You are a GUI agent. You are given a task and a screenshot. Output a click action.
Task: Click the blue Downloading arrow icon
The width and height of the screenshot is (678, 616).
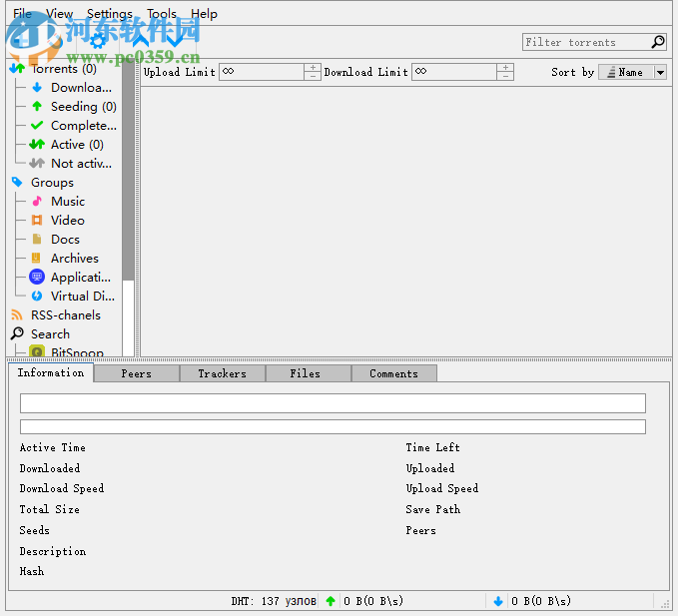(37, 87)
